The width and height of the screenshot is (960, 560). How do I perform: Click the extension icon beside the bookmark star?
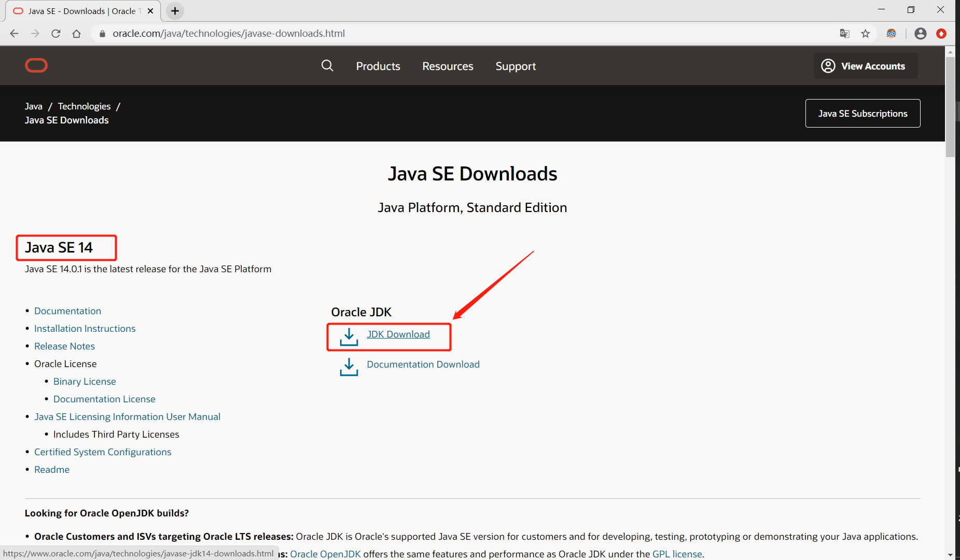click(891, 33)
